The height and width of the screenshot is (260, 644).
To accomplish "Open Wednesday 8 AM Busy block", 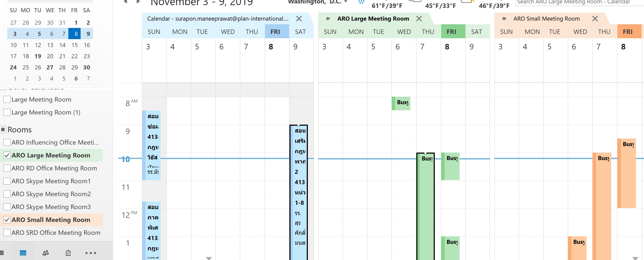I will click(x=402, y=103).
